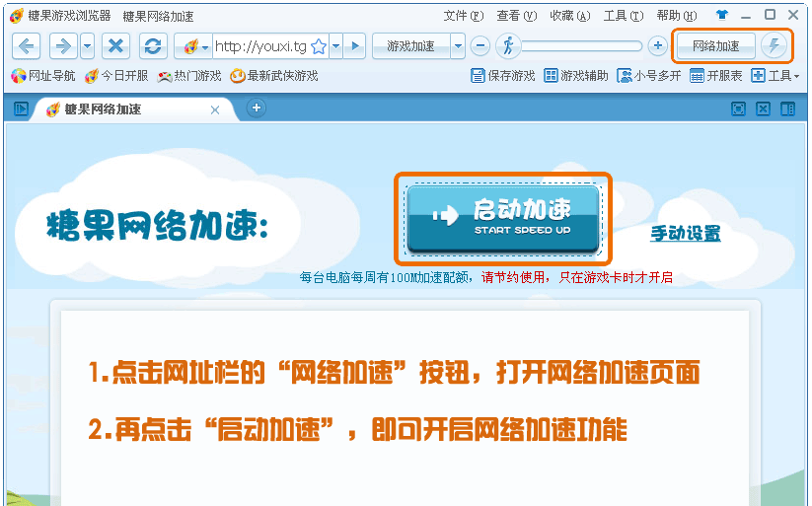Click the split view icon in the tab bar

787,108
